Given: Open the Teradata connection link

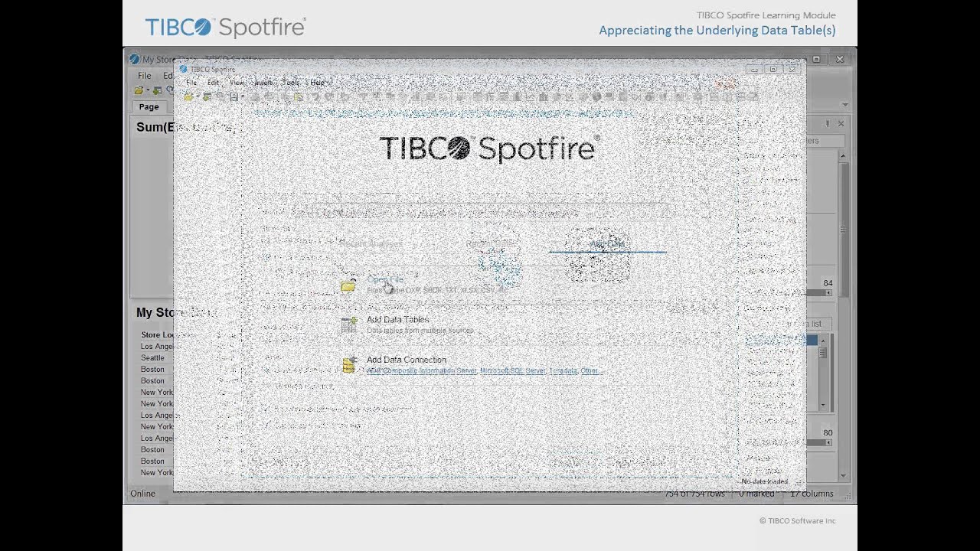Looking at the screenshot, I should (x=563, y=371).
